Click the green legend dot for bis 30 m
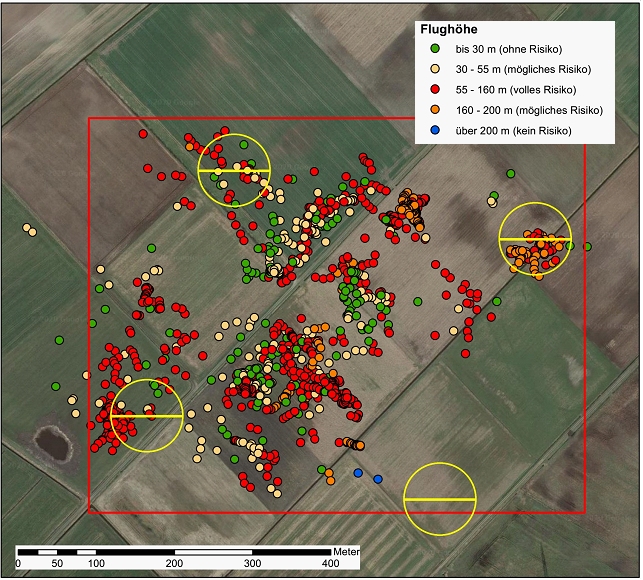Image resolution: width=643 pixels, height=580 pixels. 435,48
